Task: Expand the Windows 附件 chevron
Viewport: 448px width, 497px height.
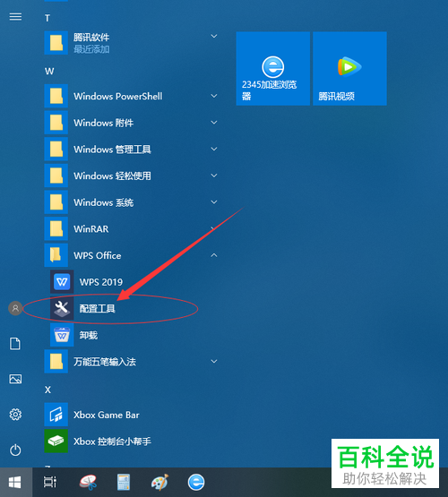Action: (214, 123)
